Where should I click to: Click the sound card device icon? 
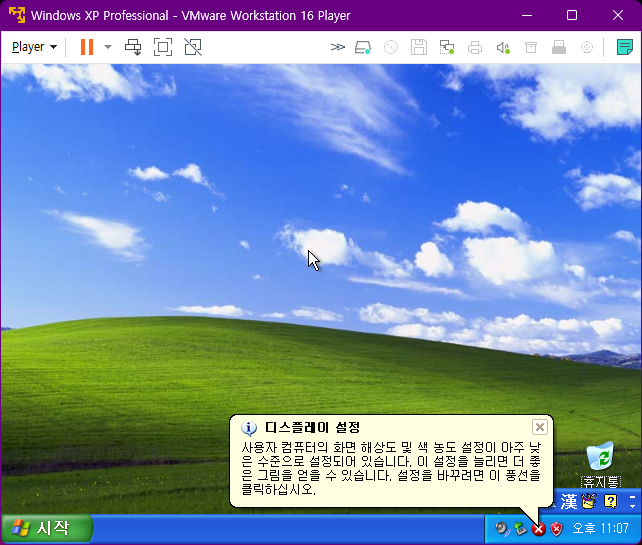[x=503, y=47]
